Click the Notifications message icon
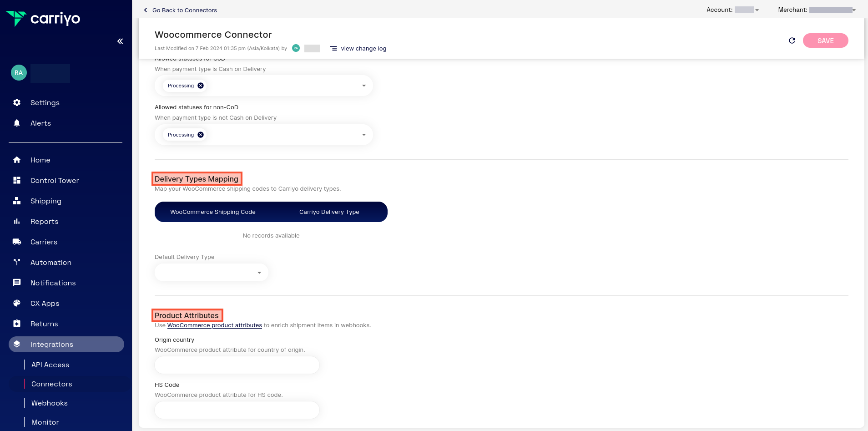The width and height of the screenshot is (868, 431). [x=17, y=283]
